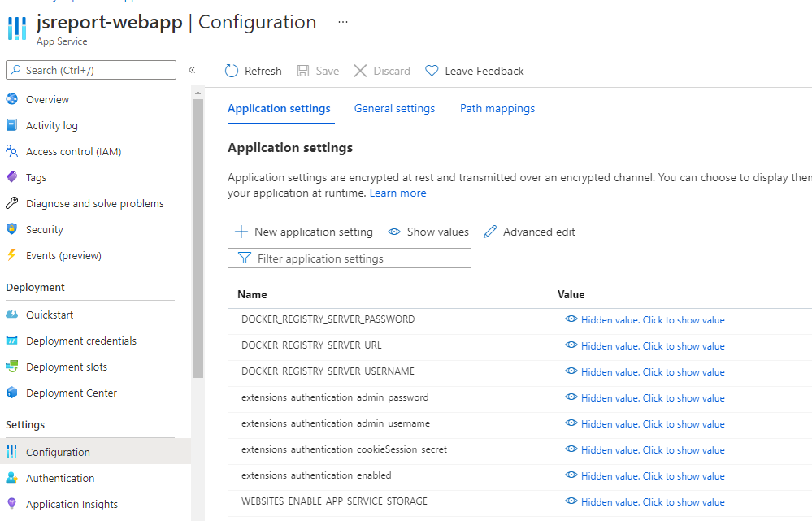Collapse the sidebar with double chevron
This screenshot has height=521, width=812.
(192, 70)
